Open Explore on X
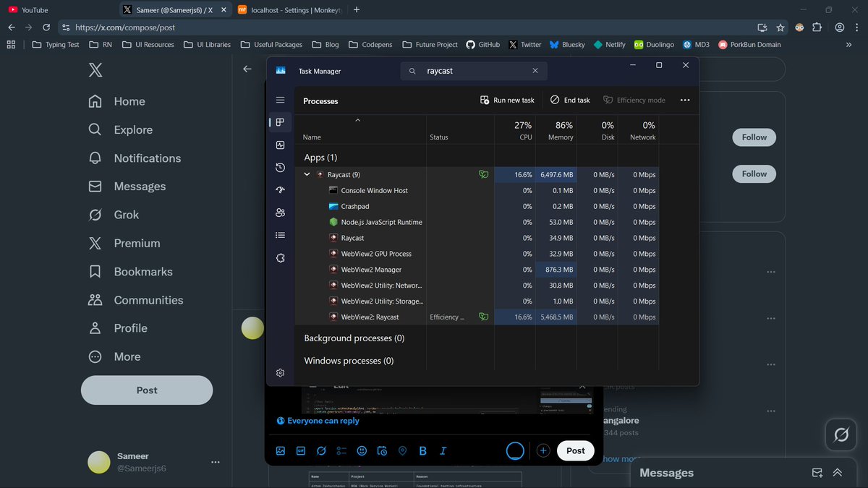The image size is (868, 488). (x=120, y=129)
